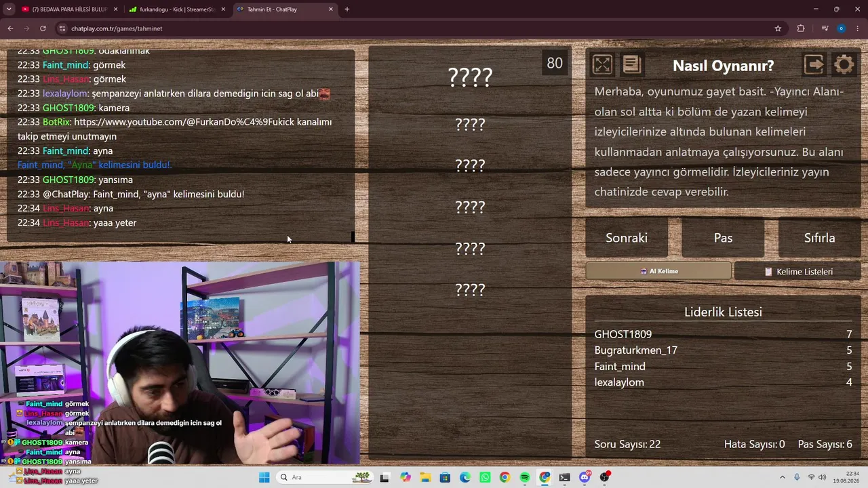868x488 pixels.
Task: Open Spotify from the taskbar
Action: (x=525, y=477)
